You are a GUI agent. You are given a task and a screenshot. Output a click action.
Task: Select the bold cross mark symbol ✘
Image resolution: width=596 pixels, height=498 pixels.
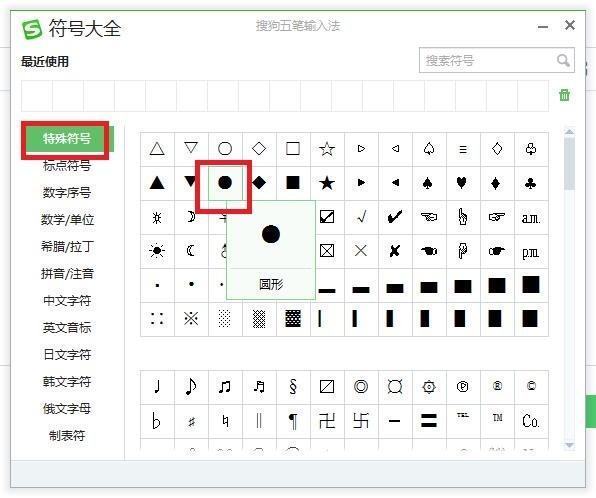click(395, 251)
